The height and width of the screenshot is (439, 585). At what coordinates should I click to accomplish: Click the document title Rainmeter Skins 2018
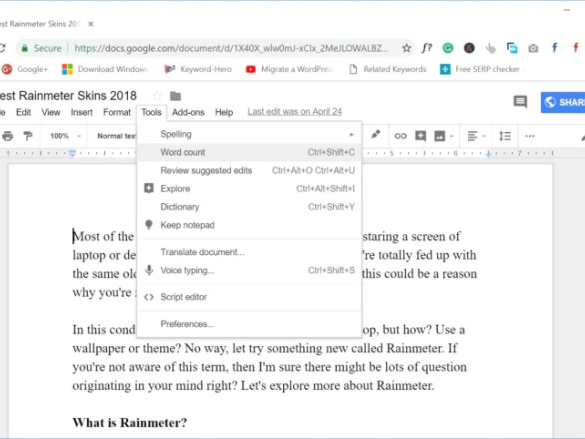pyautogui.click(x=68, y=96)
